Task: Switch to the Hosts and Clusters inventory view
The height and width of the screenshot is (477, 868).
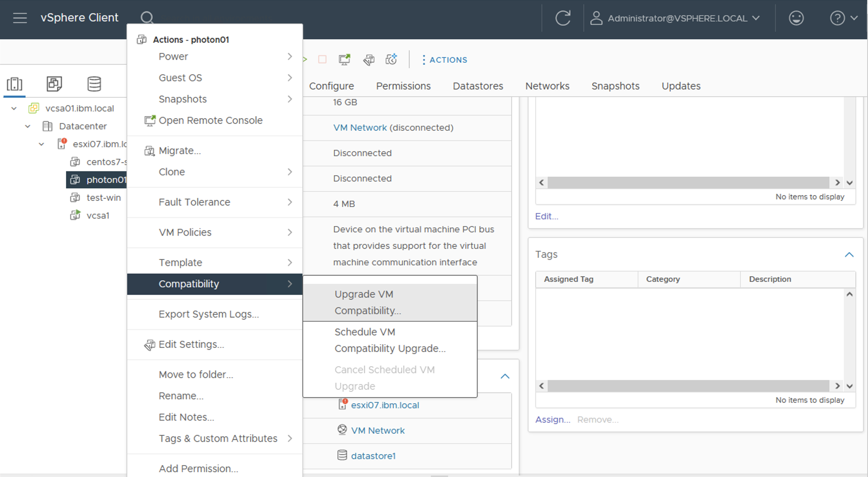Action: click(x=14, y=84)
